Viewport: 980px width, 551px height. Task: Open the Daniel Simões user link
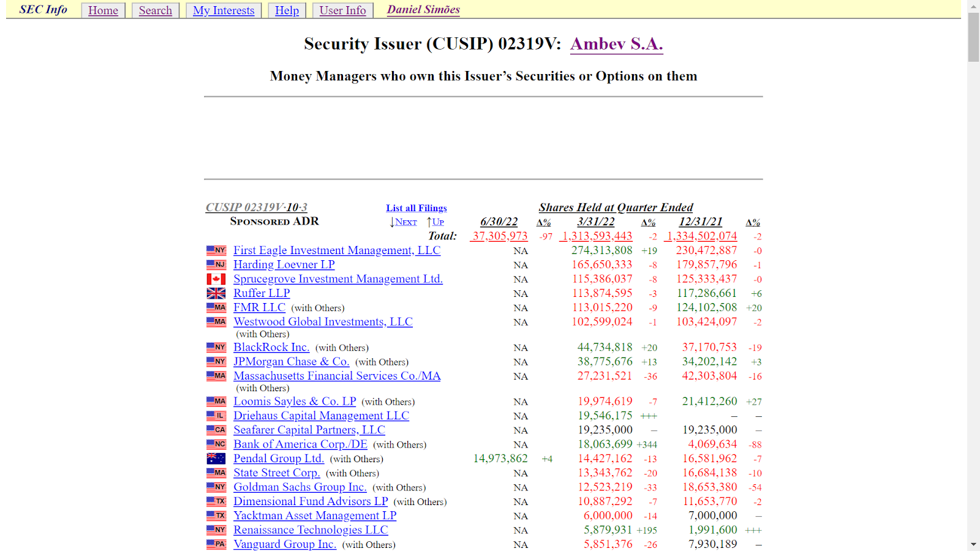tap(423, 10)
